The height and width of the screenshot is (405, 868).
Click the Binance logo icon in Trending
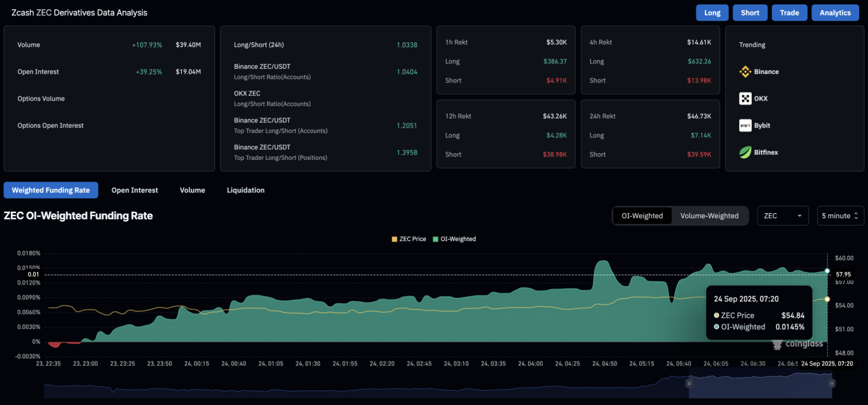tap(745, 72)
